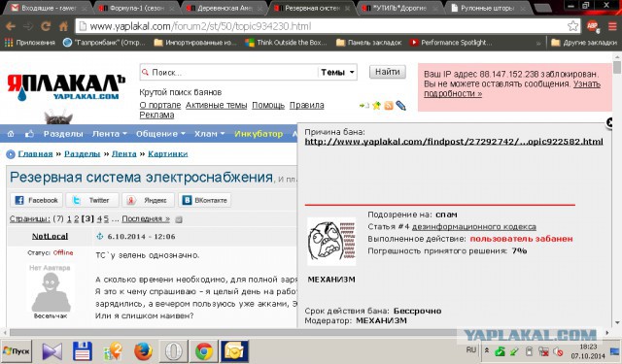Viewport: 622px width, 364px height.
Task: Open browser home page icon
Action: pos(63,26)
